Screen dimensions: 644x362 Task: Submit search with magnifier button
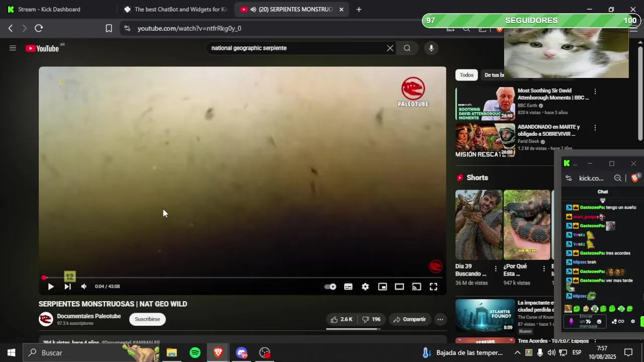407,48
